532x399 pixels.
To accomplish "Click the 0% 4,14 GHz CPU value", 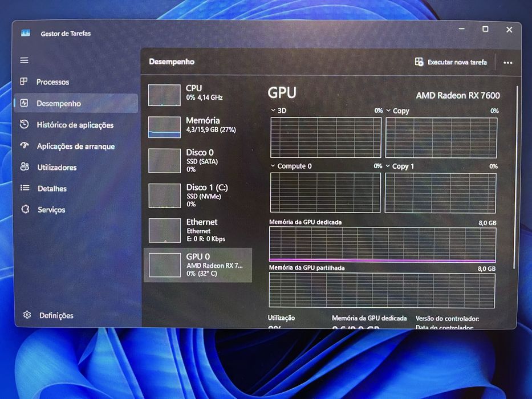I will [204, 97].
